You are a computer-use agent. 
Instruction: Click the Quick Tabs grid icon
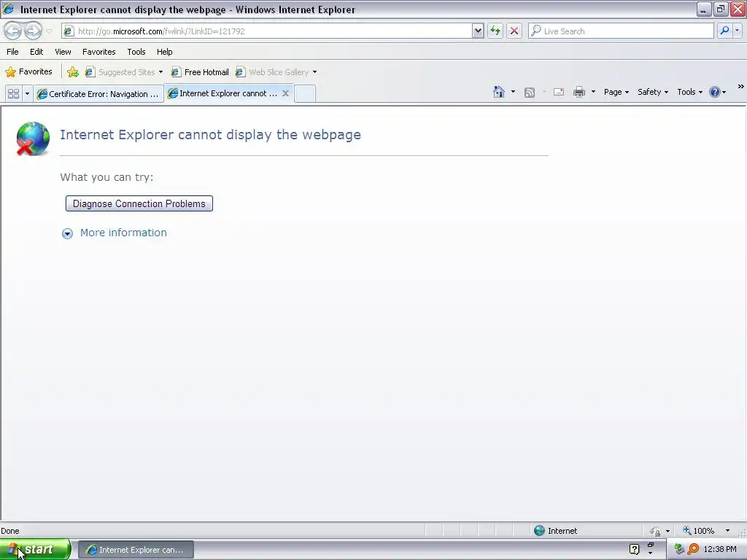13,93
